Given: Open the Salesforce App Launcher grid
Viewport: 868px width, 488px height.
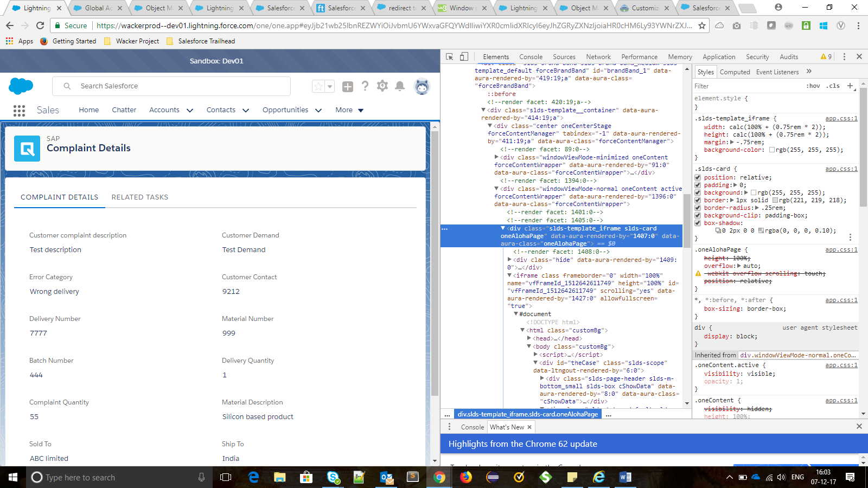Looking at the screenshot, I should [x=19, y=111].
